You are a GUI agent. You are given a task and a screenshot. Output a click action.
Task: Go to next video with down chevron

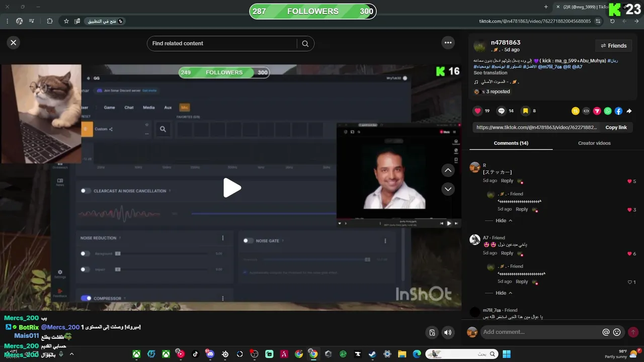click(448, 189)
